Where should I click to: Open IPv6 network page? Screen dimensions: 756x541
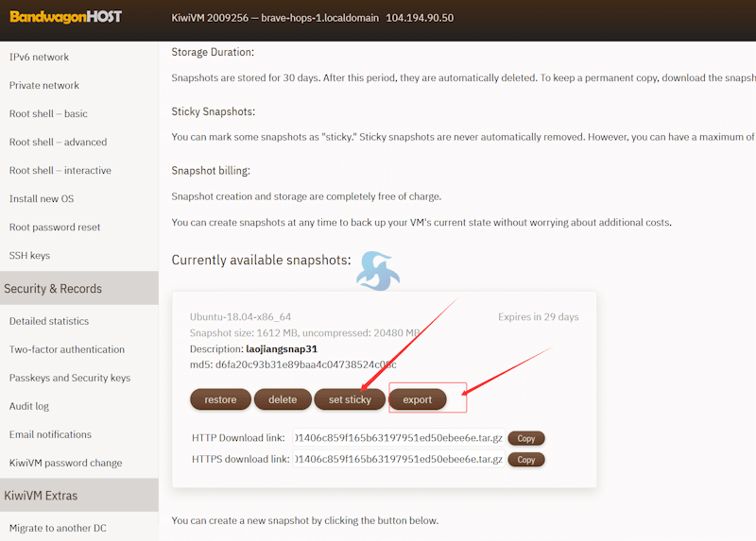(39, 58)
